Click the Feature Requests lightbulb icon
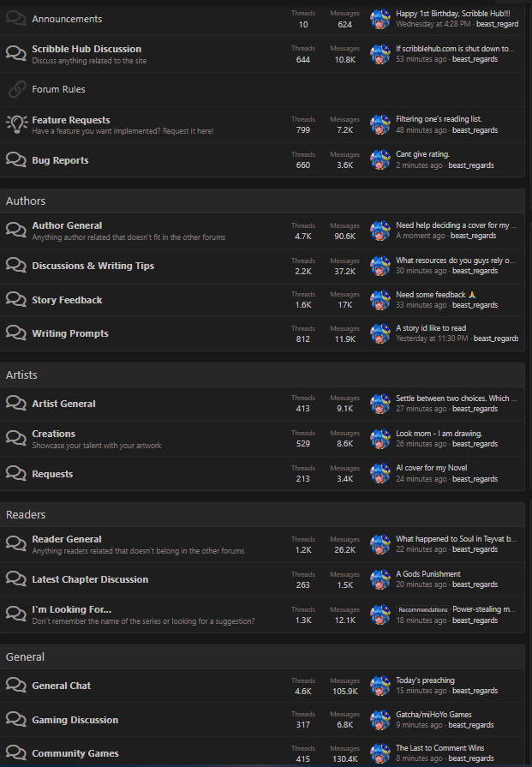The image size is (532, 767). pyautogui.click(x=16, y=124)
